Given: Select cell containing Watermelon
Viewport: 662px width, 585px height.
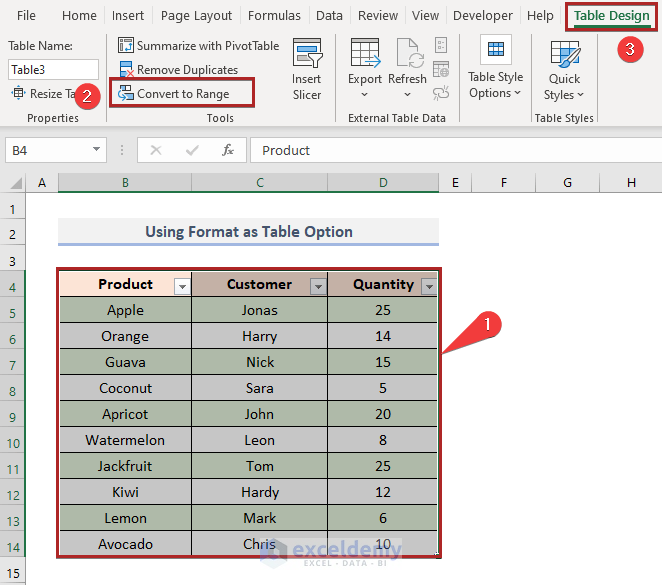Looking at the screenshot, I should tap(125, 440).
